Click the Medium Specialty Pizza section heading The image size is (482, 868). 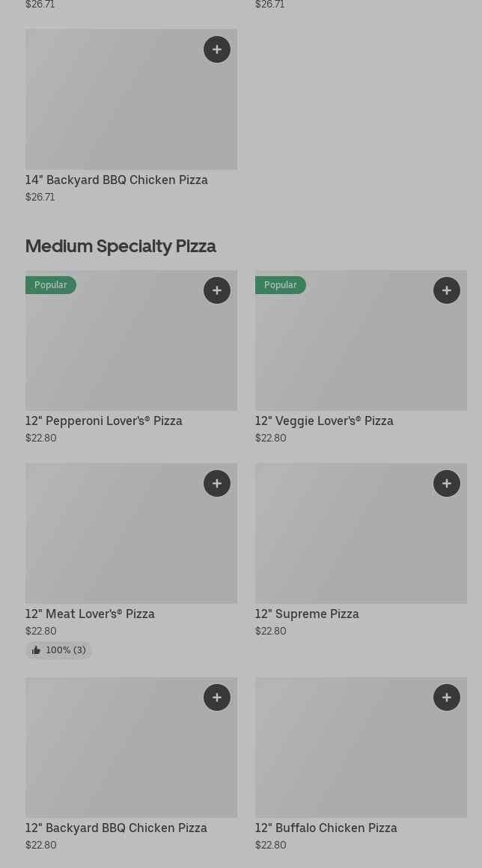coord(120,245)
